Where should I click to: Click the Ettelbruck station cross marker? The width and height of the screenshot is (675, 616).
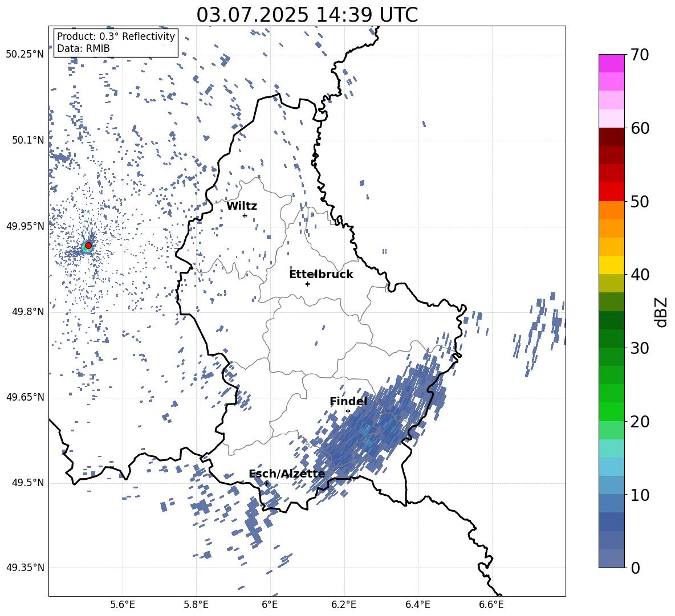tap(307, 284)
